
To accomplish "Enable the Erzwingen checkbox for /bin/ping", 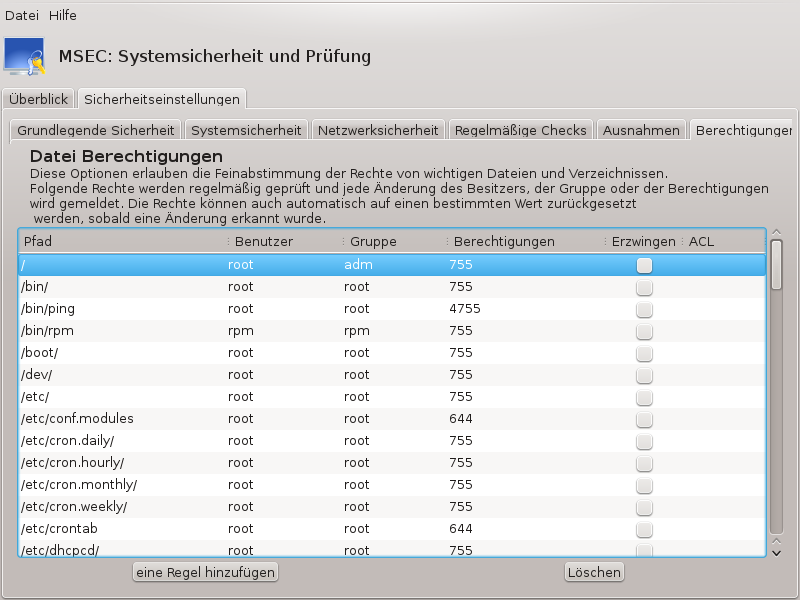I will [x=644, y=309].
